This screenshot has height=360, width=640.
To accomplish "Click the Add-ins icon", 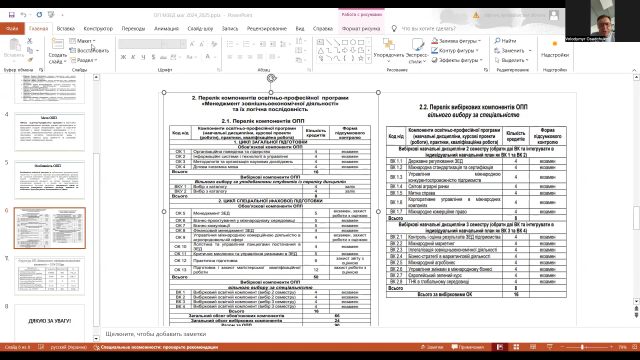I will [554, 44].
